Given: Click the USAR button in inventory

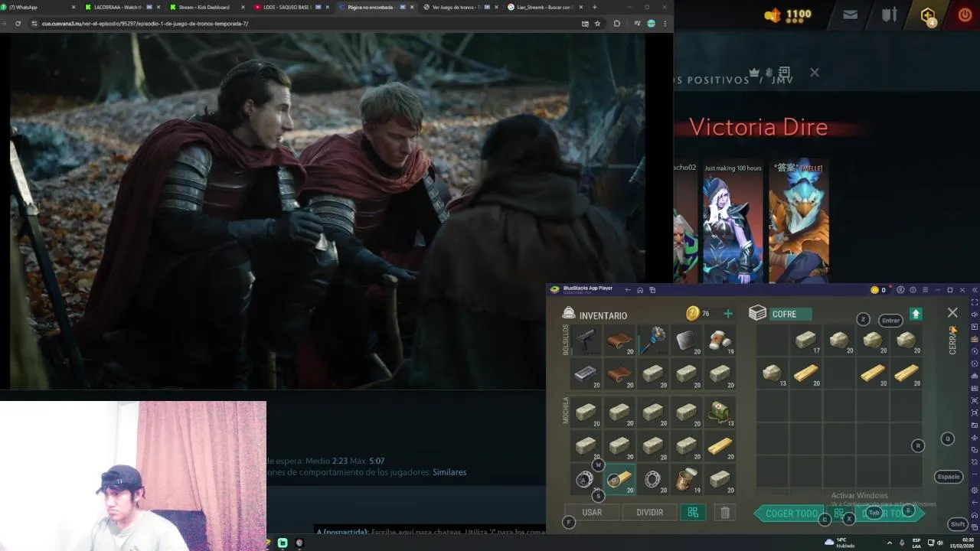Looking at the screenshot, I should tap(592, 512).
